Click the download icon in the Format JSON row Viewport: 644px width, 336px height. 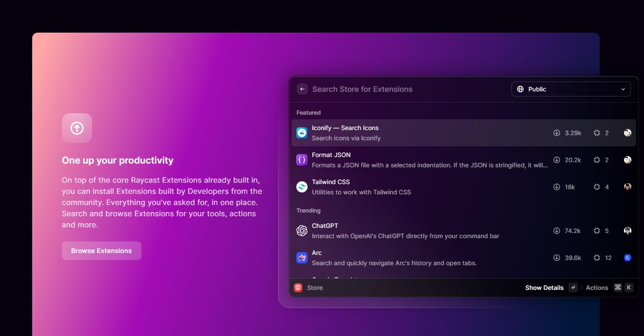[x=557, y=160]
